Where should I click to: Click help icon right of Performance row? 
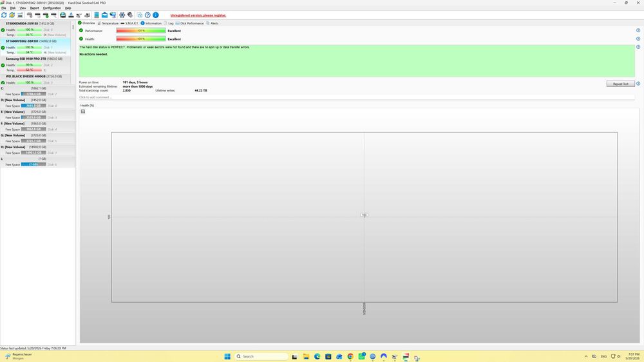pyautogui.click(x=638, y=30)
